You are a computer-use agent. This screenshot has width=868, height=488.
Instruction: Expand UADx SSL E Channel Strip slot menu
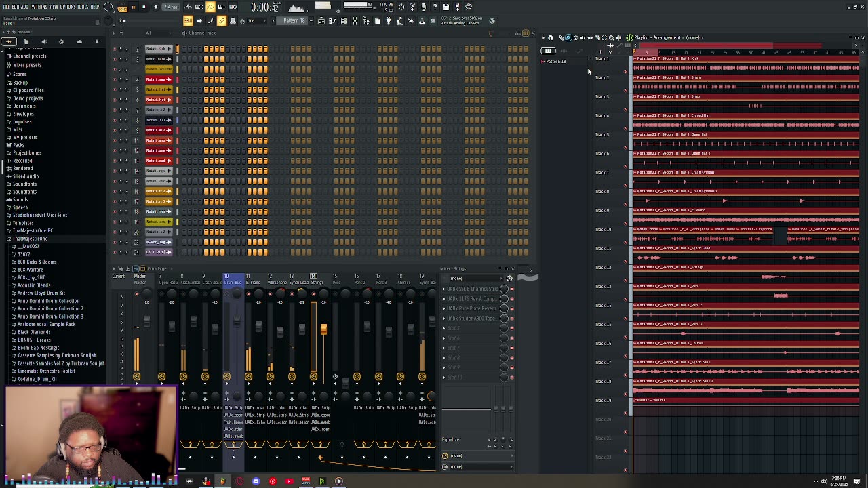[x=445, y=289]
